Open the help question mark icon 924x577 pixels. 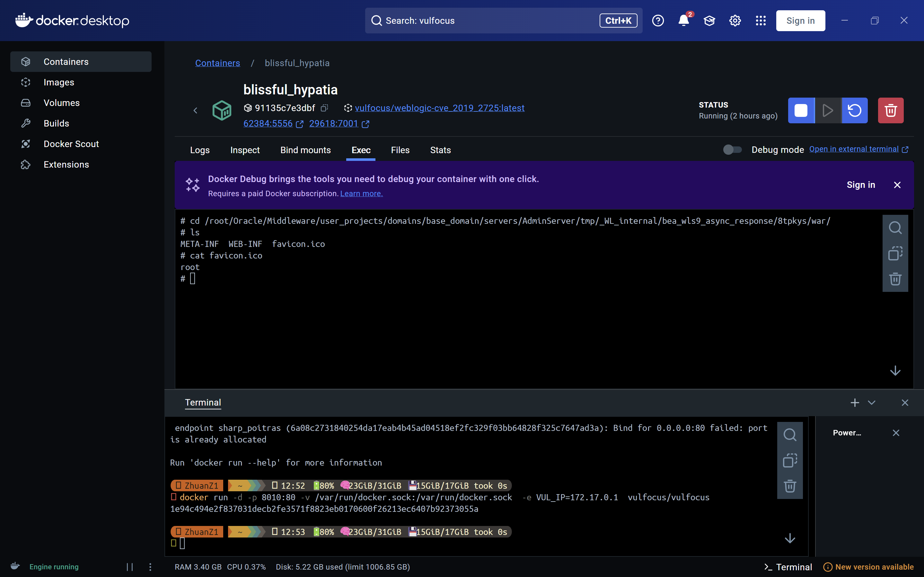[658, 21]
